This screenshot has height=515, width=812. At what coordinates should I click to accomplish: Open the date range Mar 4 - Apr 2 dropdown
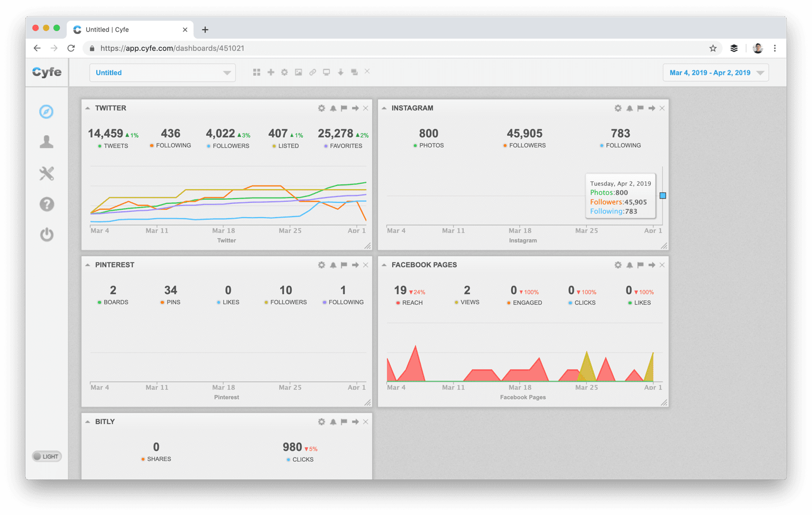point(716,73)
